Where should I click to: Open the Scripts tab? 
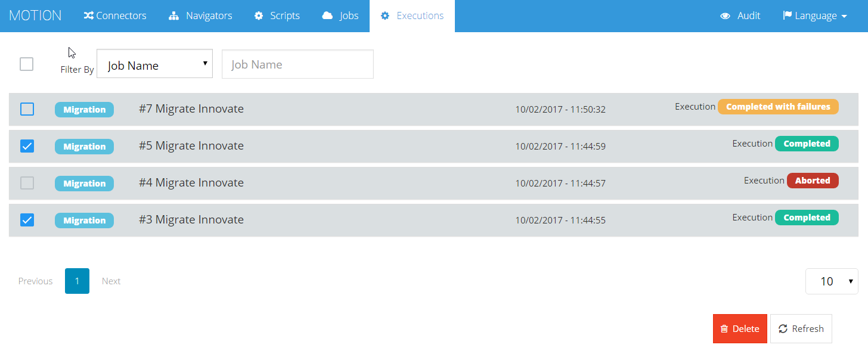[x=277, y=16]
